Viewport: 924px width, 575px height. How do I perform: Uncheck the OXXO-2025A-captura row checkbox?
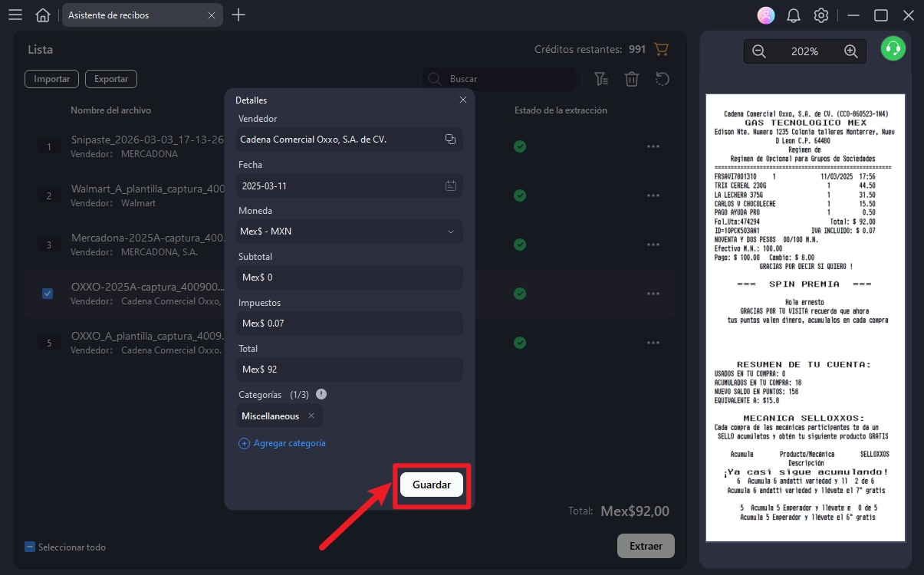pyautogui.click(x=48, y=294)
